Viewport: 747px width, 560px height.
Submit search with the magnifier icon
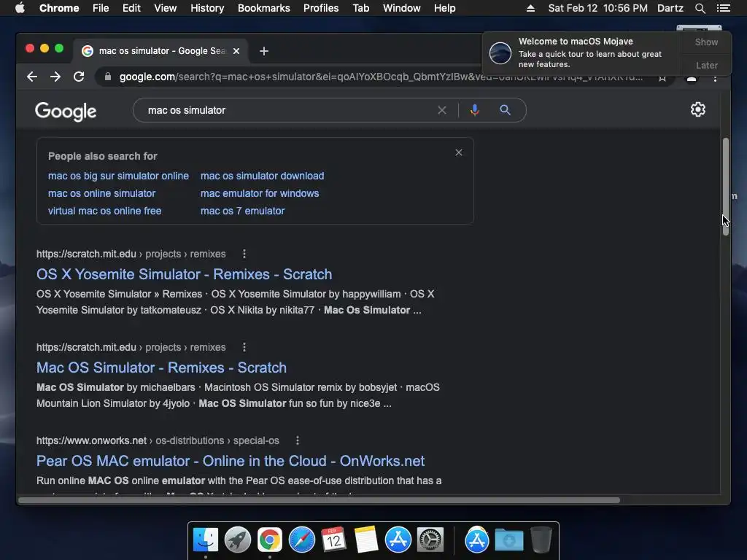tap(505, 111)
